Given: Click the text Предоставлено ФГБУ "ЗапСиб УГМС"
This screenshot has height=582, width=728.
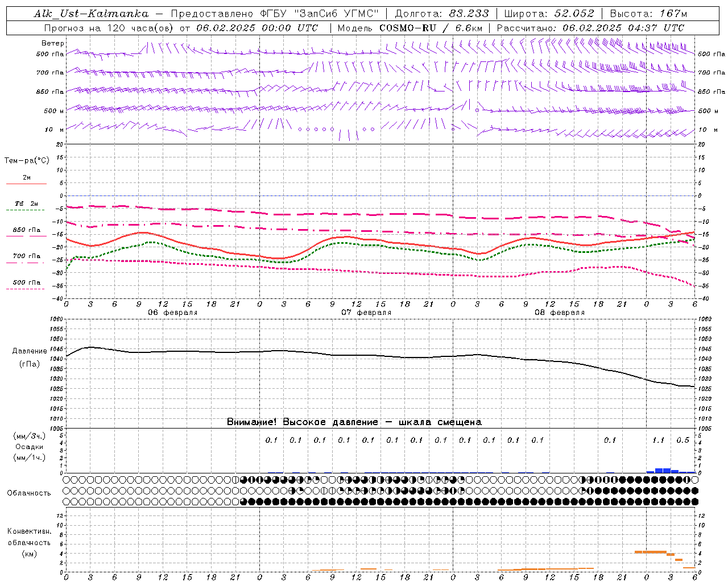Looking at the screenshot, I should coord(275,14).
